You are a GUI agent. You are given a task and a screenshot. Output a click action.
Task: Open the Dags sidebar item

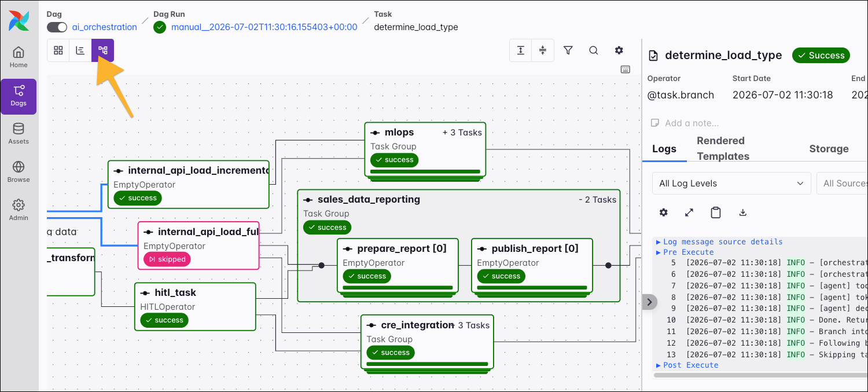pyautogui.click(x=19, y=96)
